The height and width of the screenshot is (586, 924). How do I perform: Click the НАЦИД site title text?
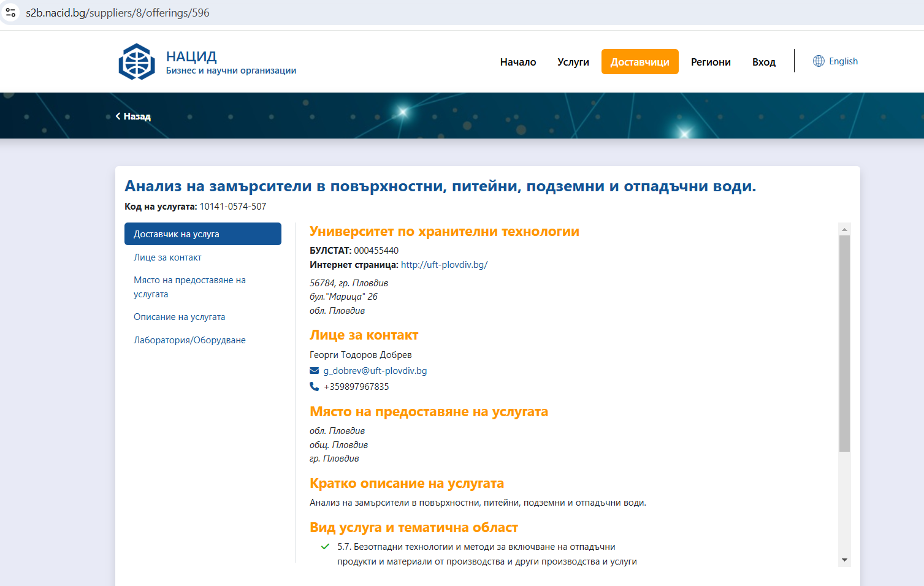click(191, 56)
